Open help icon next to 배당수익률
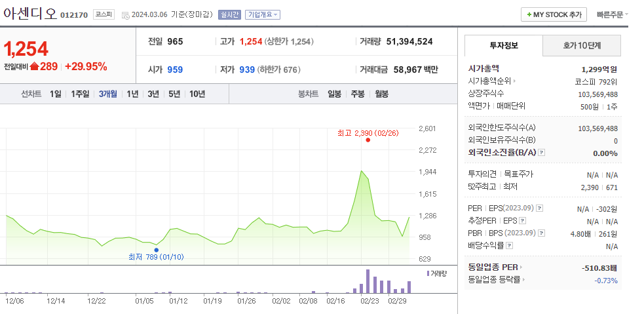Image resolution: width=644 pixels, height=314 pixels. point(510,245)
